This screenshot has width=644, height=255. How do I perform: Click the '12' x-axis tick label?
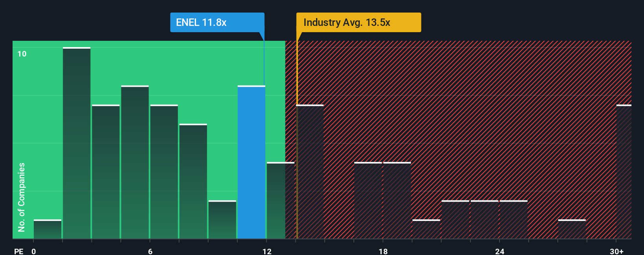tap(267, 251)
